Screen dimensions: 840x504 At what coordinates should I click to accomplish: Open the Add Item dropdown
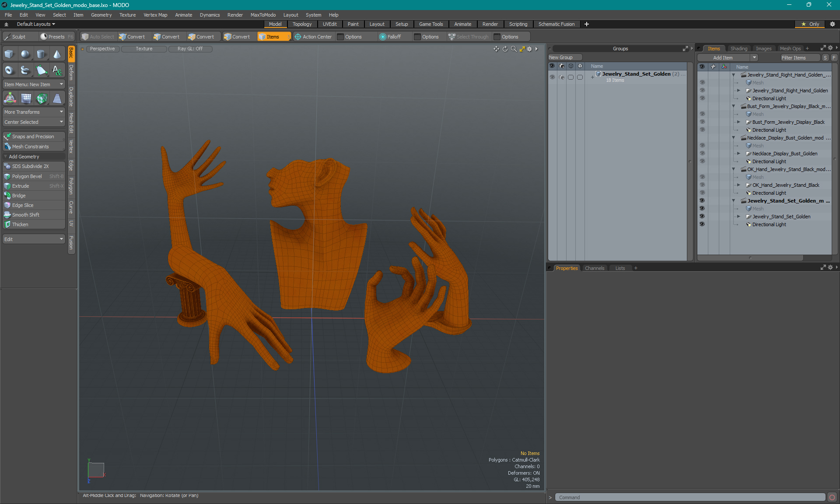coord(727,58)
